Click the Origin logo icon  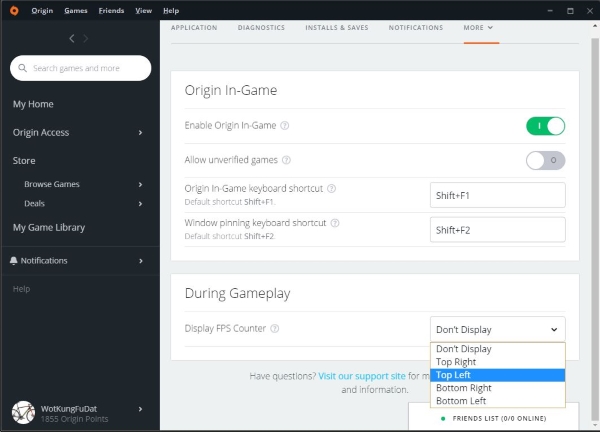pos(14,10)
